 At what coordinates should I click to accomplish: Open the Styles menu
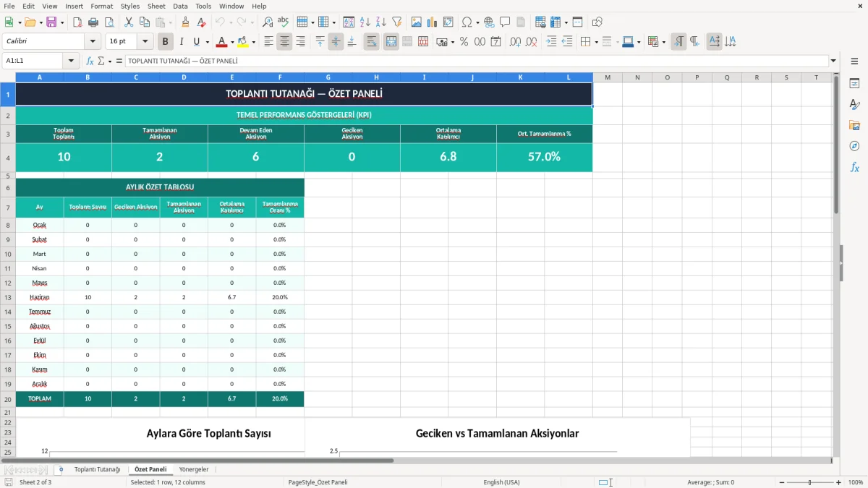[130, 6]
